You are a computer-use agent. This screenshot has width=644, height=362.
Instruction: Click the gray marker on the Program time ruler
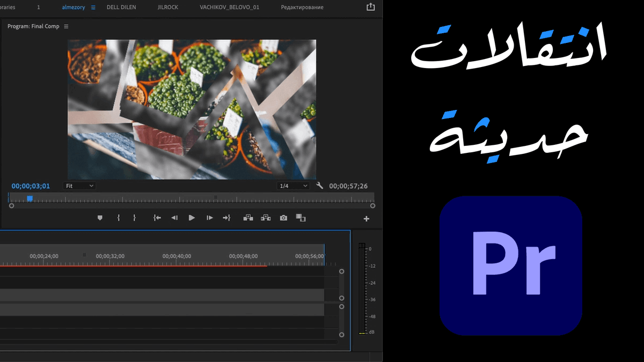pos(216,197)
